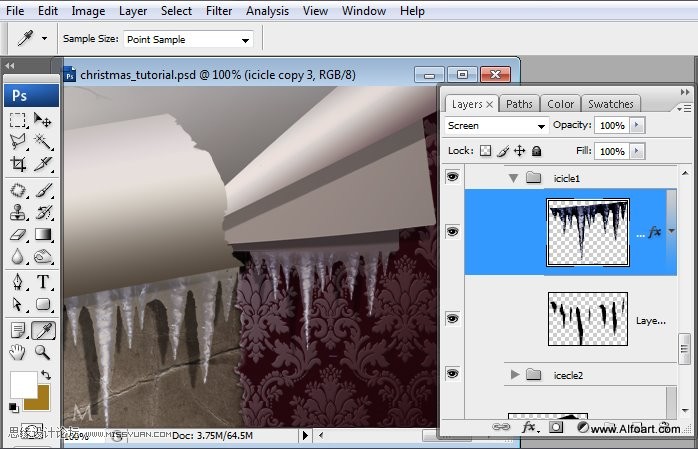Open the Screen blend mode dropdown

pos(497,126)
